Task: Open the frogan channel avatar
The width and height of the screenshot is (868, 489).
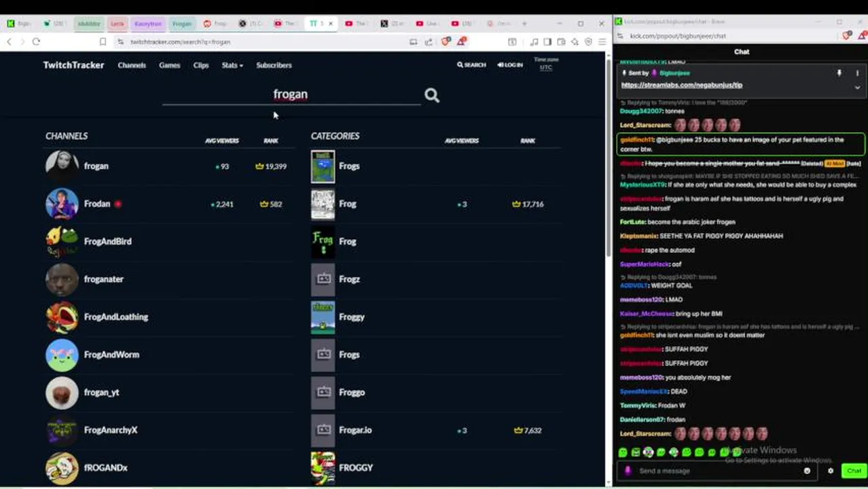Action: coord(62,166)
